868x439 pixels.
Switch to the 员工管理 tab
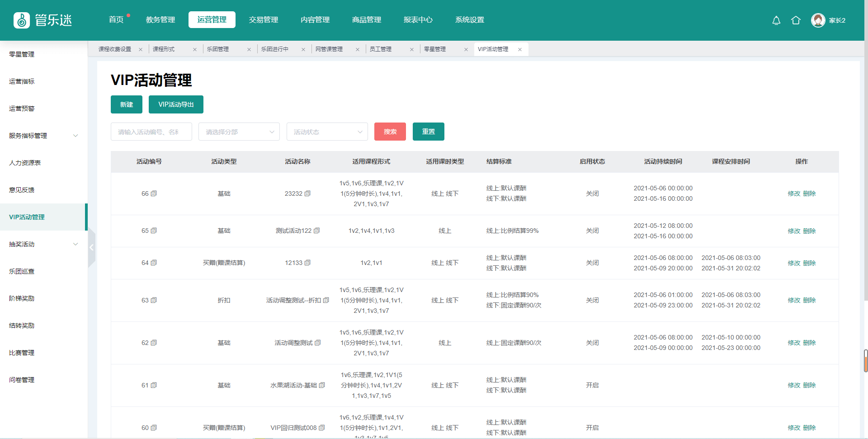click(381, 49)
